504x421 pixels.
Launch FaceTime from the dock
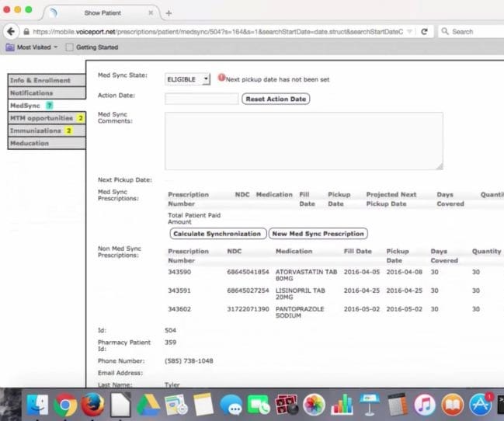pyautogui.click(x=259, y=405)
